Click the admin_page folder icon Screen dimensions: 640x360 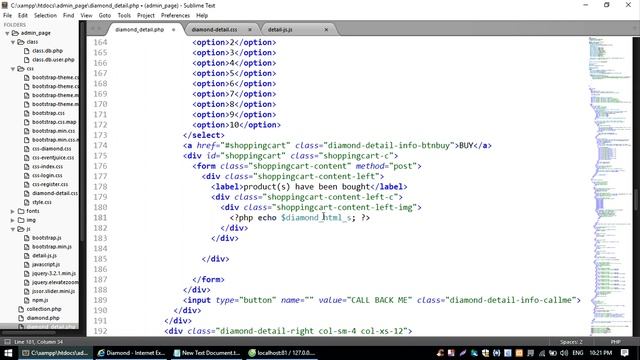pos(15,33)
